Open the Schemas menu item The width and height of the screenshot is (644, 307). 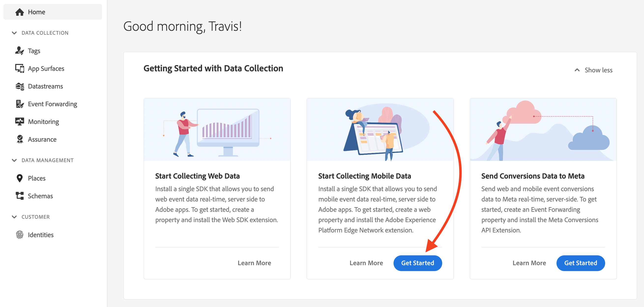pyautogui.click(x=40, y=196)
